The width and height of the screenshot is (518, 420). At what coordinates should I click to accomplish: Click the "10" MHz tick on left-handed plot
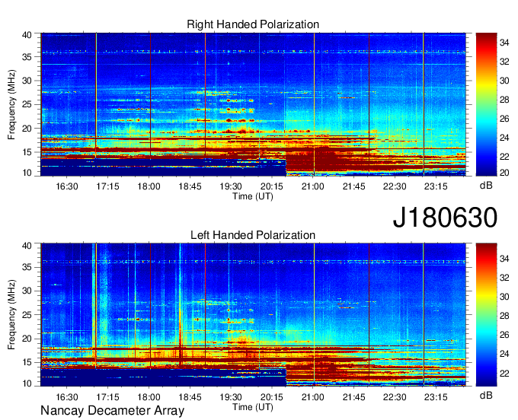coord(27,383)
